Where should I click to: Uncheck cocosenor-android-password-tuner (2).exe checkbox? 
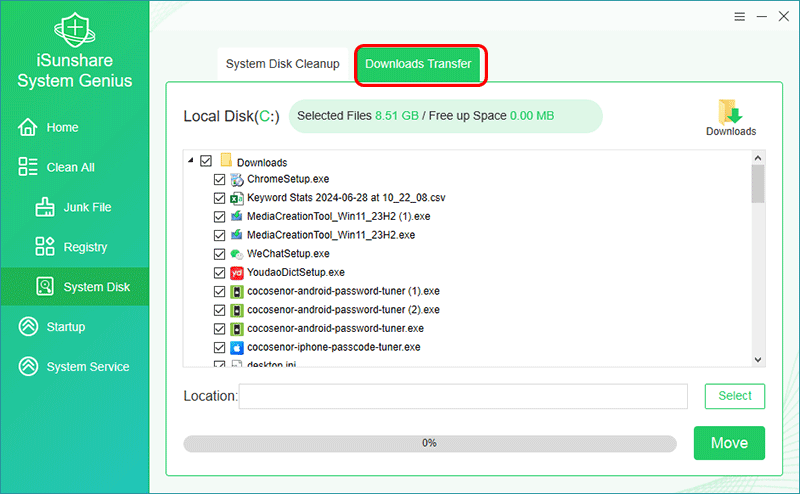[219, 310]
